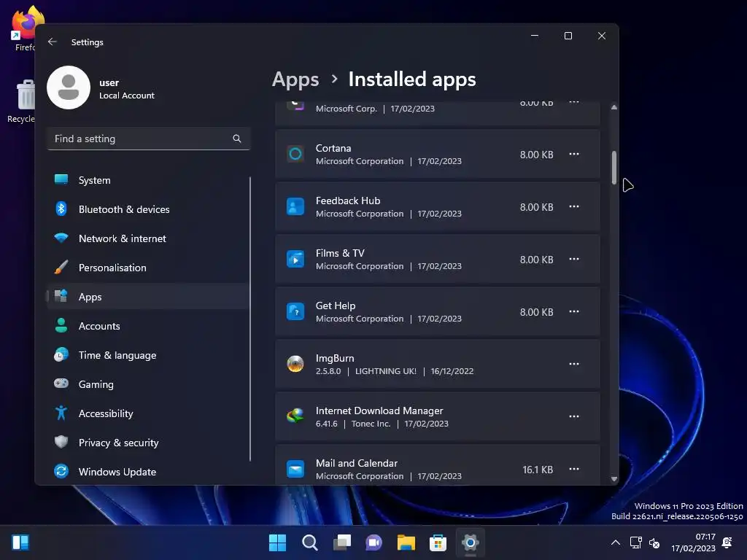Click the muted volume tray icon
747x560 pixels.
(654, 542)
